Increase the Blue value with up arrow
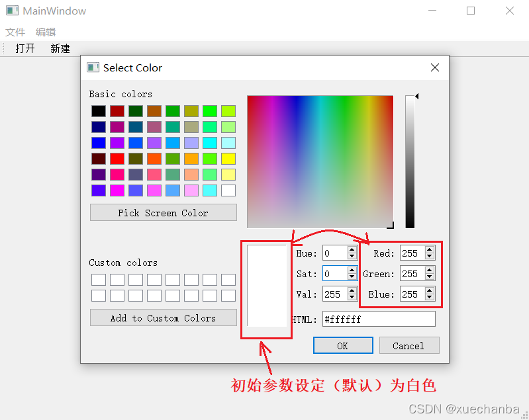 point(430,291)
